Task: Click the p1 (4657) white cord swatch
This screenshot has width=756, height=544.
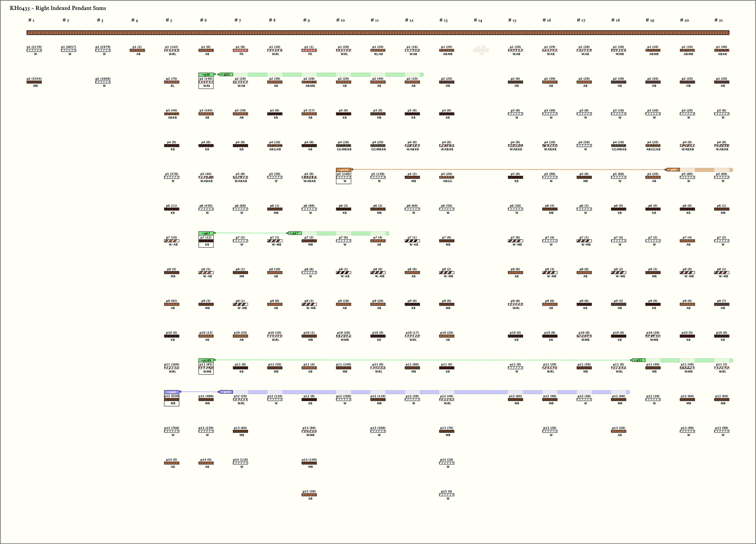Action: point(69,51)
